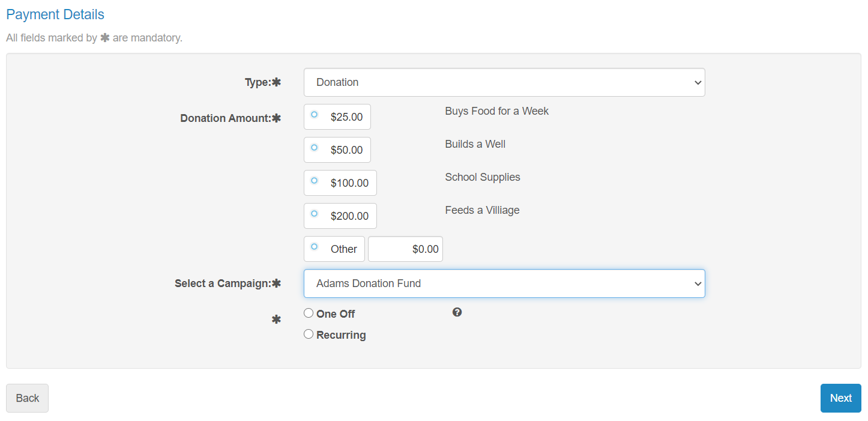Screen dimensions: 868x421
Task: Select the $25.00 donation amount
Action: (x=314, y=115)
